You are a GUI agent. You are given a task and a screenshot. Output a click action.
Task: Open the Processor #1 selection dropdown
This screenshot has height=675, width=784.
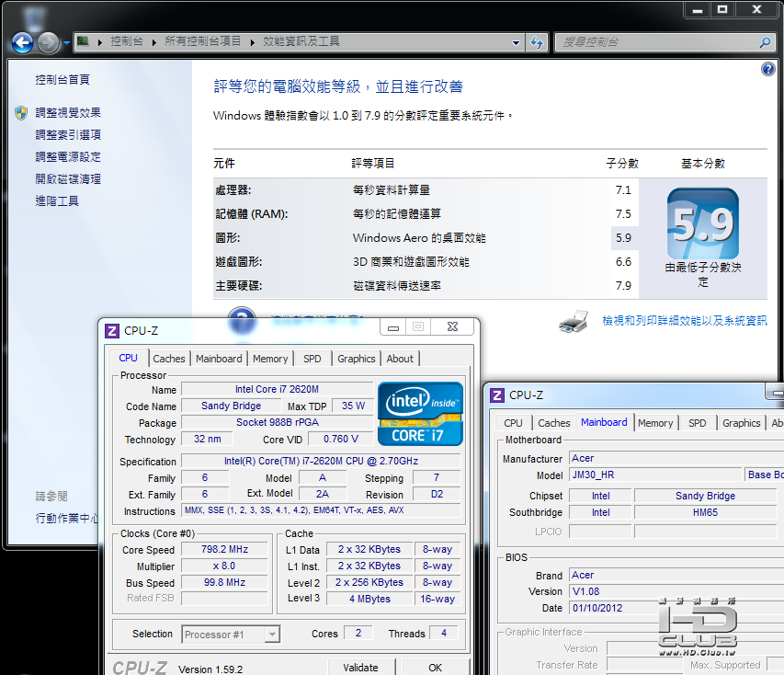231,635
